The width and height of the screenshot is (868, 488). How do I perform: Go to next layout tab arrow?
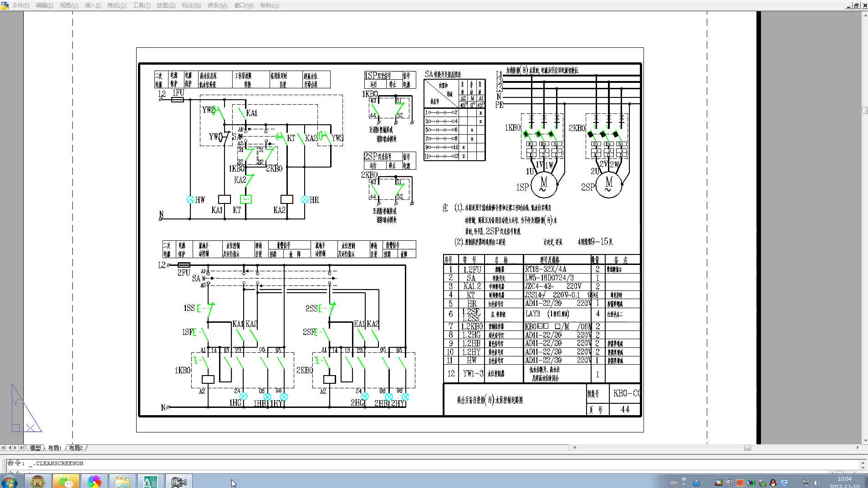pyautogui.click(x=16, y=448)
